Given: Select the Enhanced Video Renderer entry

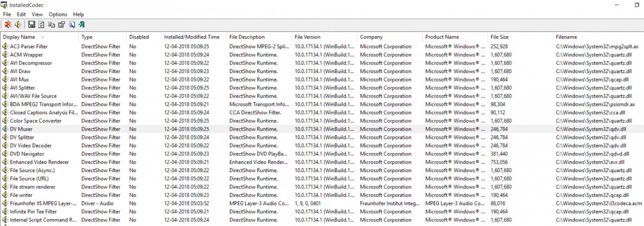Looking at the screenshot, I should click(39, 162).
